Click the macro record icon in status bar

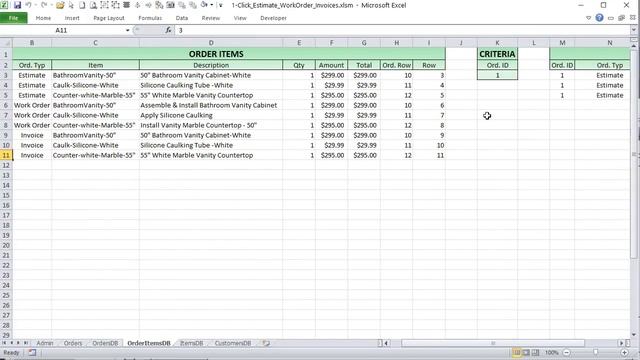(x=32, y=353)
